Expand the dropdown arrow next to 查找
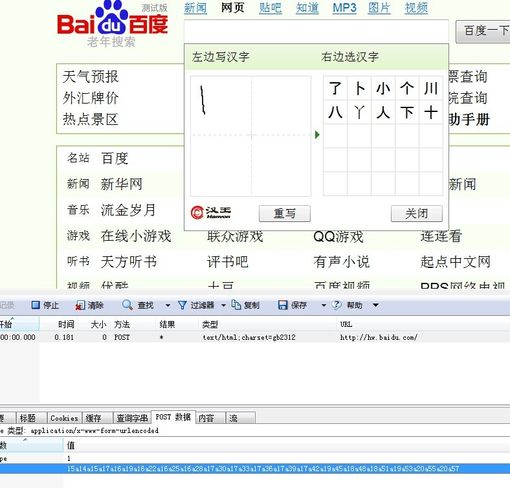510x488 pixels. pyautogui.click(x=168, y=305)
